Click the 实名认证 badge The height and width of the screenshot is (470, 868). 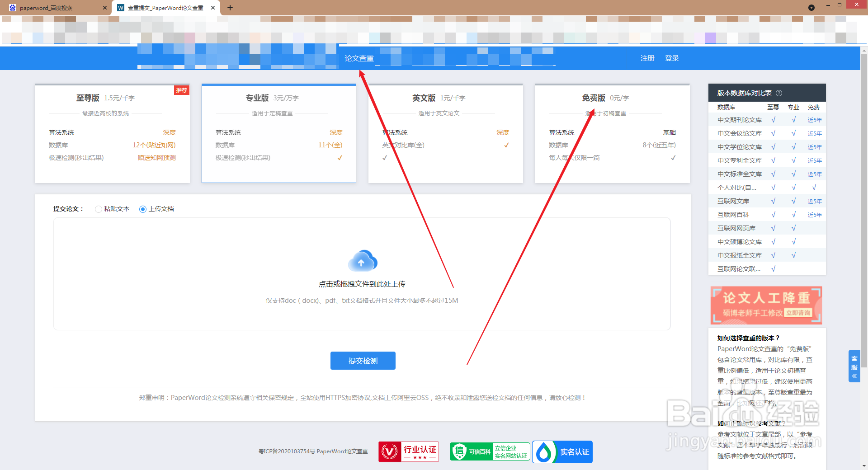coord(562,451)
